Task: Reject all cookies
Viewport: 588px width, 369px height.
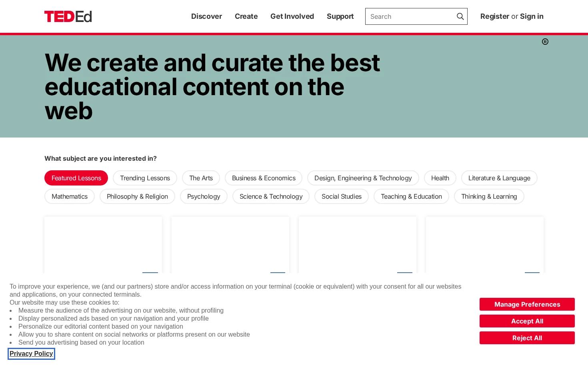Action: [527, 338]
